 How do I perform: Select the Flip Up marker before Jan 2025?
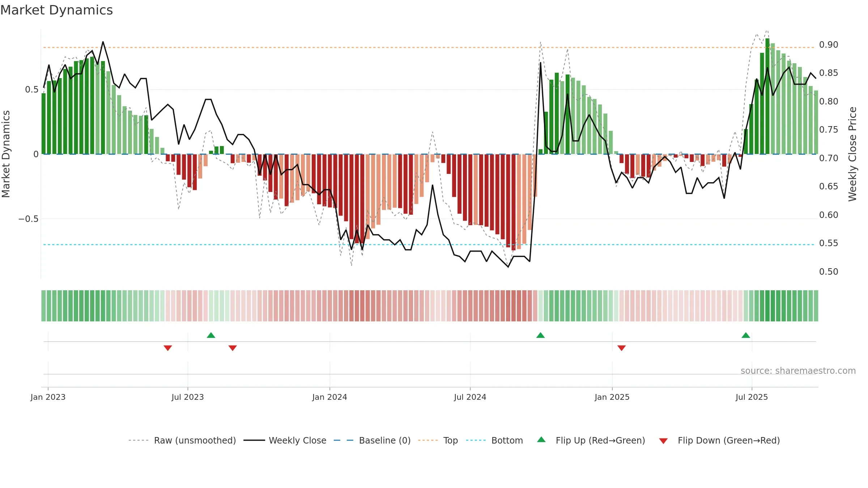tap(540, 335)
